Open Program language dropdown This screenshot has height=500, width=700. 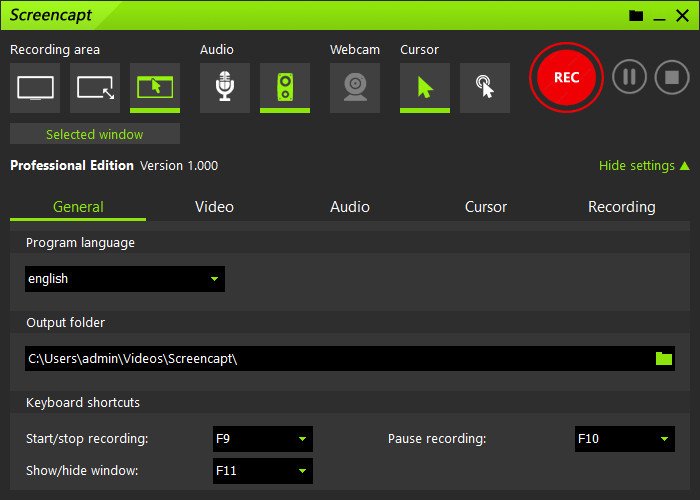tap(125, 279)
